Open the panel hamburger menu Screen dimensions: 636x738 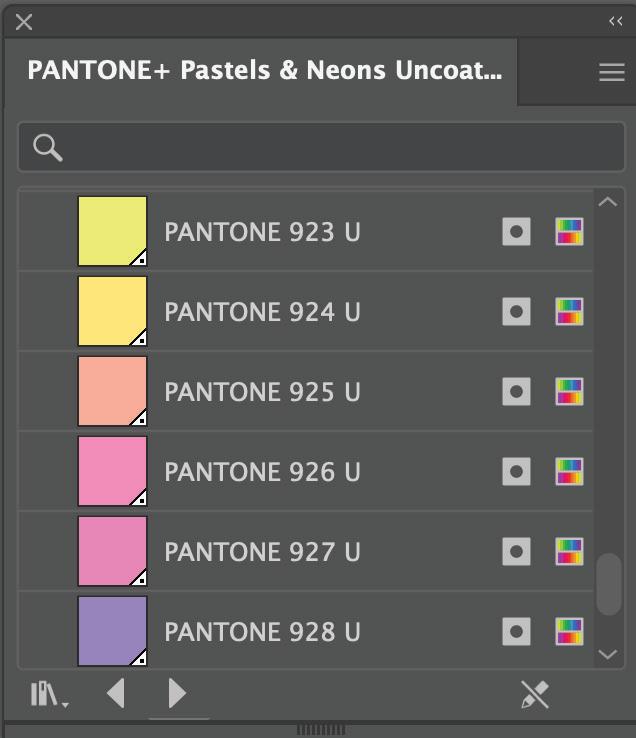coord(612,72)
